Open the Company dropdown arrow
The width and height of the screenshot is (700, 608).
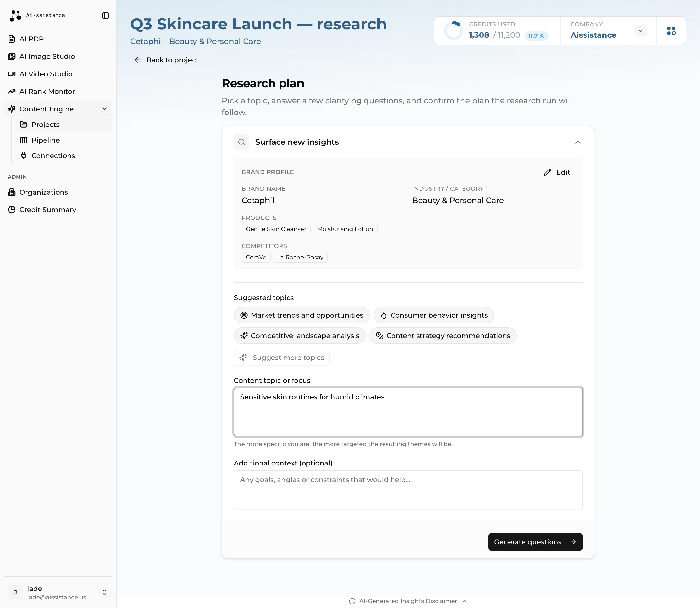pyautogui.click(x=640, y=31)
